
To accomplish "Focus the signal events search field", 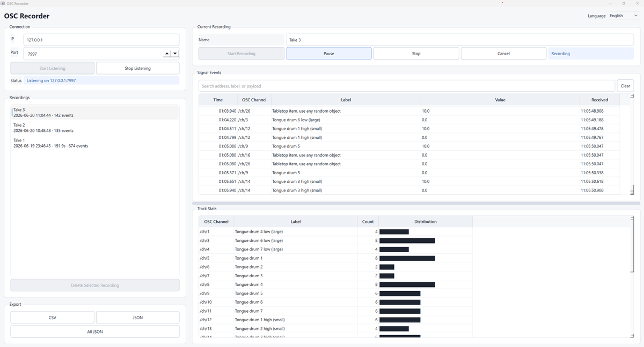I will (x=407, y=86).
